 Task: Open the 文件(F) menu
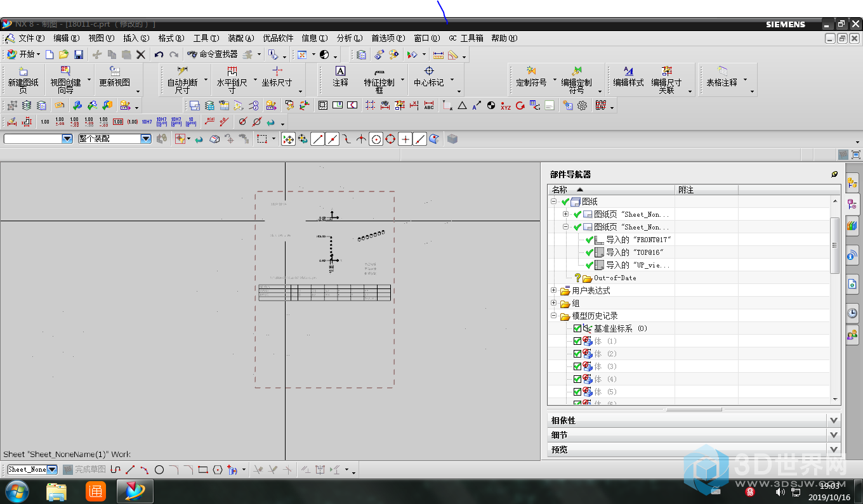(x=32, y=38)
